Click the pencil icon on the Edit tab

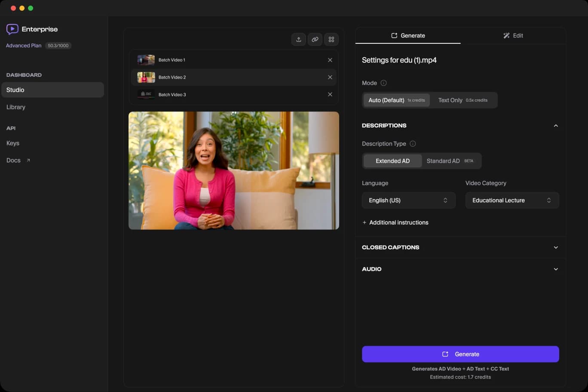point(506,35)
